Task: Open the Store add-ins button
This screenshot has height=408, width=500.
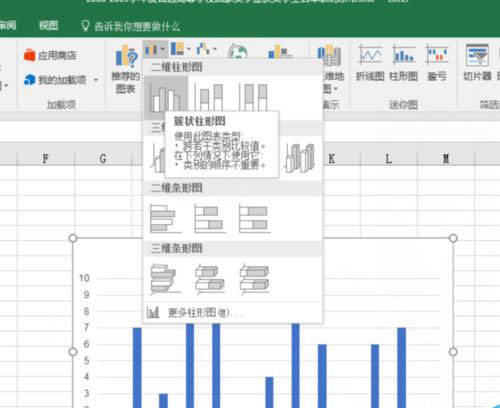Action: 51,55
